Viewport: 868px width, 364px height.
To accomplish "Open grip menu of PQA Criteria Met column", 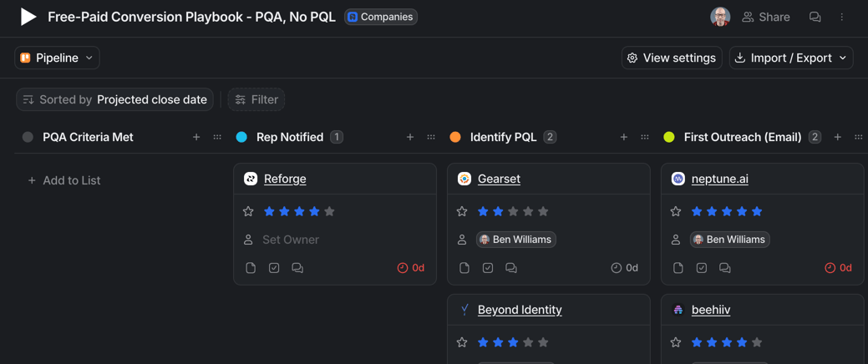I will (x=217, y=137).
